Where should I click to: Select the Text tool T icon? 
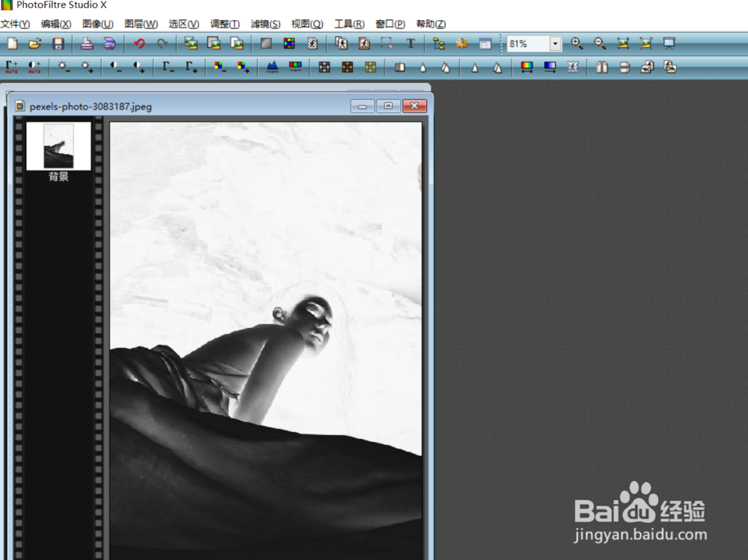(410, 44)
